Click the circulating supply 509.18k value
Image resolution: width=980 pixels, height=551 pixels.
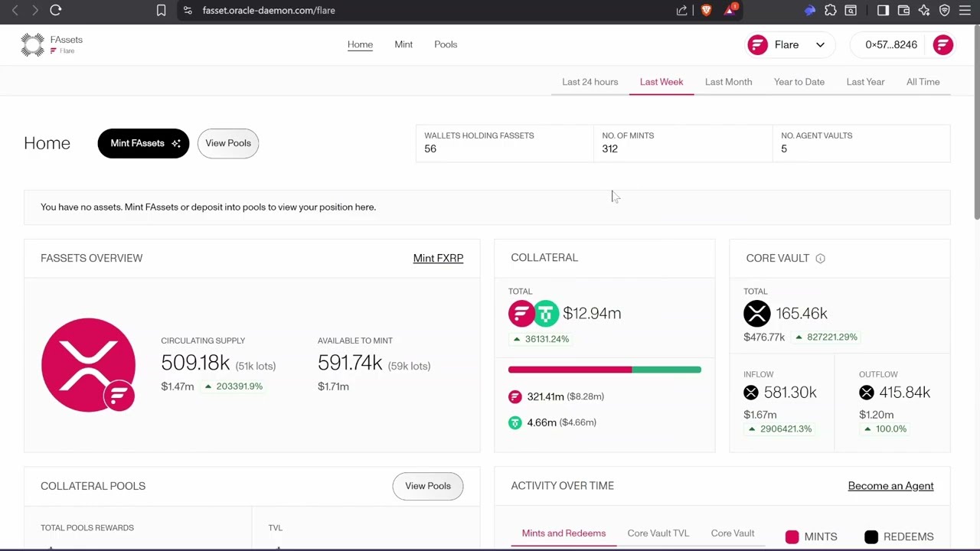(195, 363)
